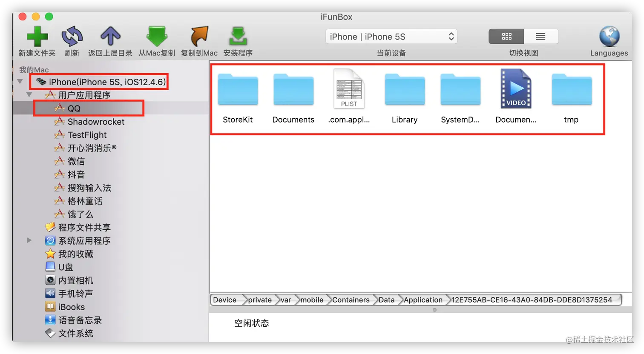Click the green plus New Folder icon
The height and width of the screenshot is (354, 644).
pos(37,36)
